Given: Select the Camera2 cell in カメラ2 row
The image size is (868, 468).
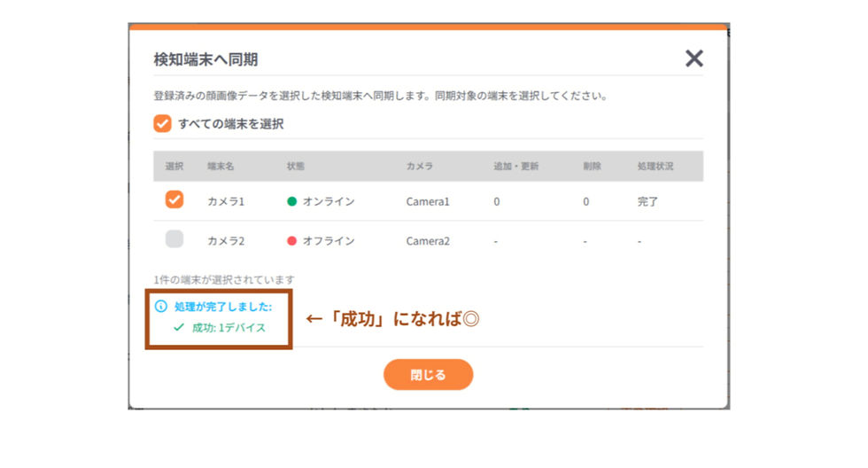Looking at the screenshot, I should (x=428, y=241).
